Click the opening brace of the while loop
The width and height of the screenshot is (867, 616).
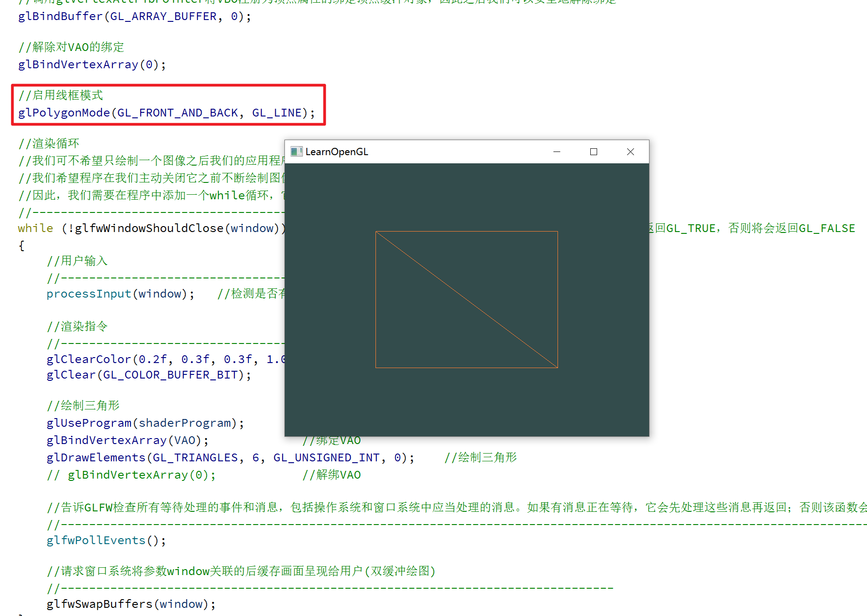click(x=21, y=246)
